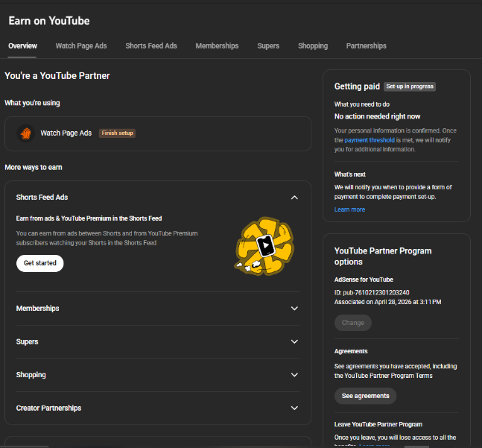Viewport: 482px width, 448px height.
Task: Open the Partnerships tab
Action: [x=366, y=46]
